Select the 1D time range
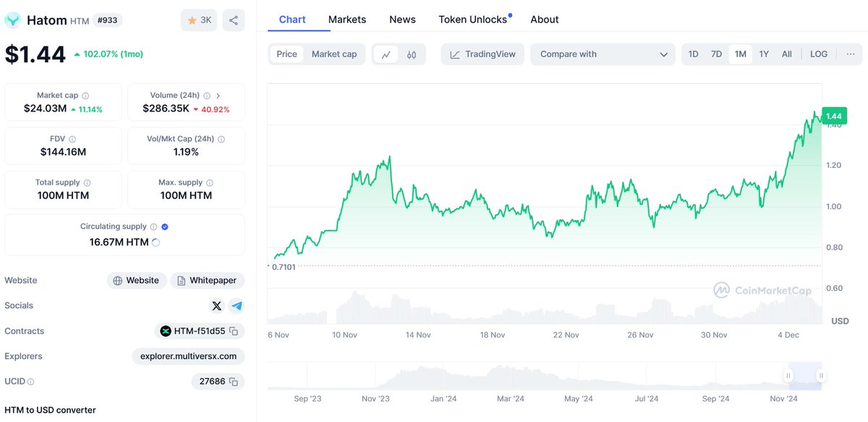Screen dimensions: 868x422 coord(693,54)
